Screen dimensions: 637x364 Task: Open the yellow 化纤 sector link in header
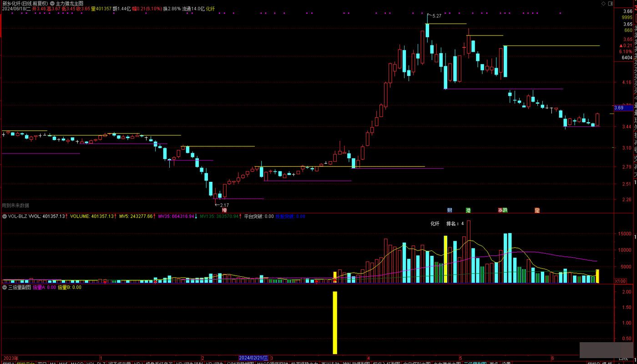tap(210, 9)
